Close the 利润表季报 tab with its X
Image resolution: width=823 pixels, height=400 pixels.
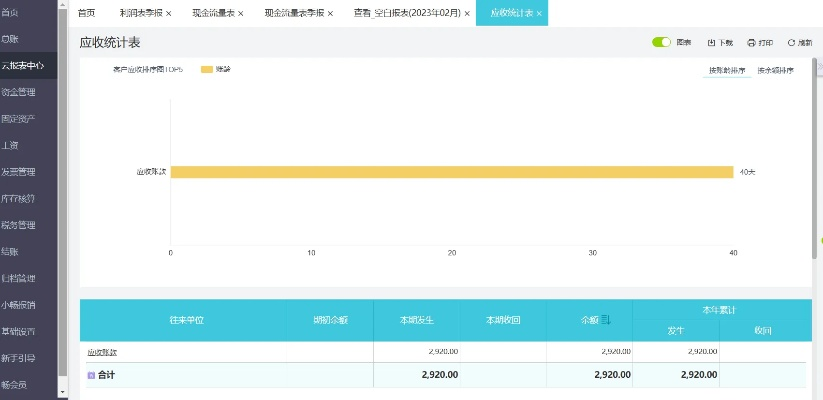coord(168,14)
